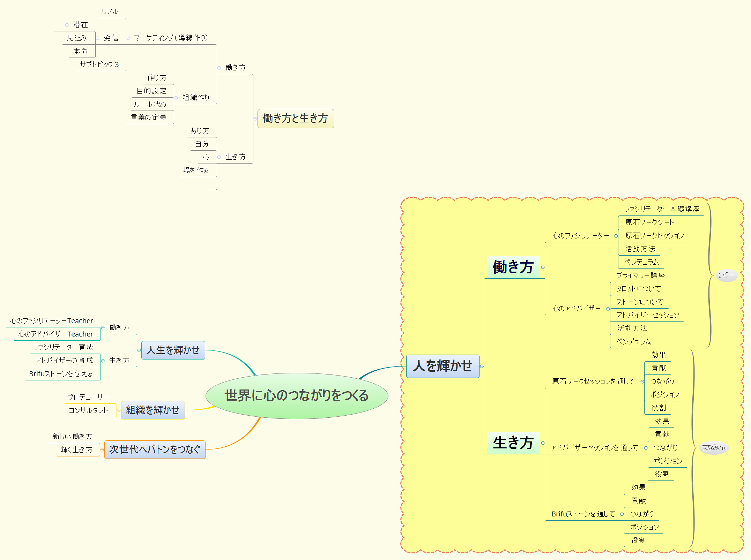Collapse the 心のアドバイザー branch

[x=609, y=308]
